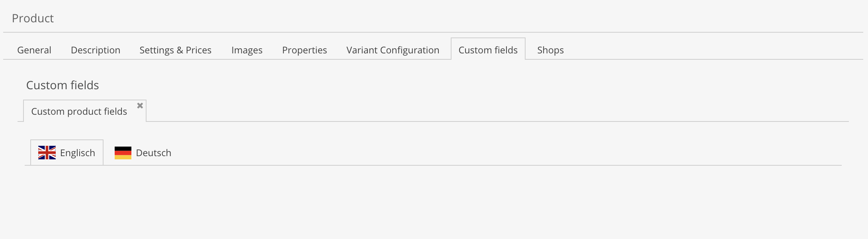Click empty strip right of Custom product fields tab
The image size is (868, 239).
(x=478, y=111)
